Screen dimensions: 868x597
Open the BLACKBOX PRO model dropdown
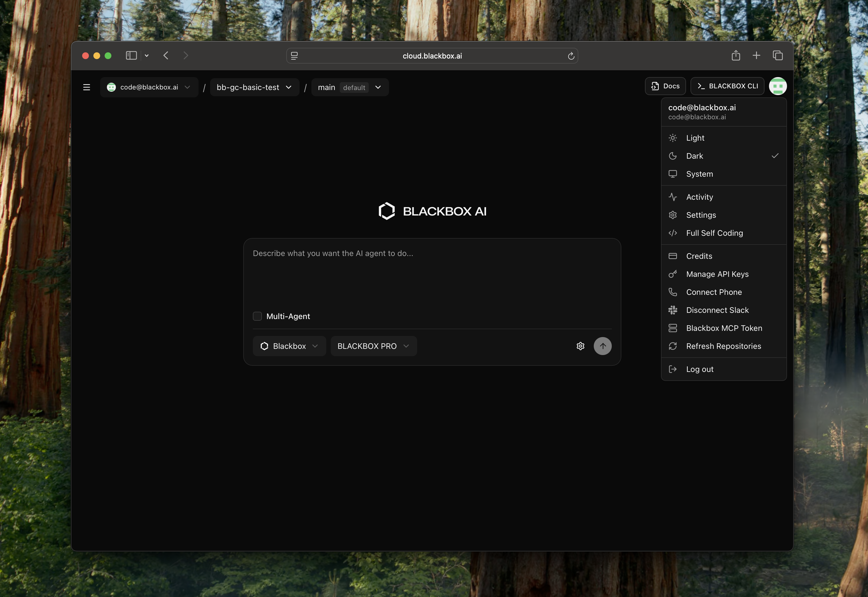coord(373,346)
